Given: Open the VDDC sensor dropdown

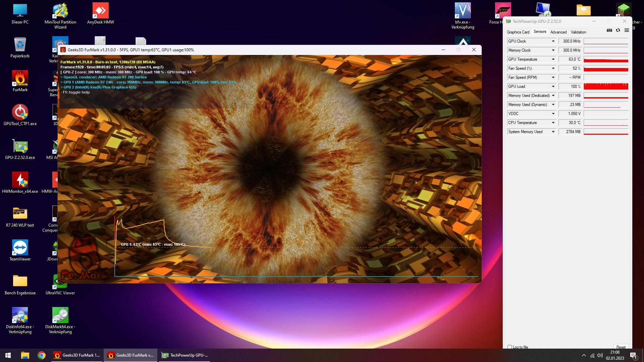Looking at the screenshot, I should click(553, 114).
